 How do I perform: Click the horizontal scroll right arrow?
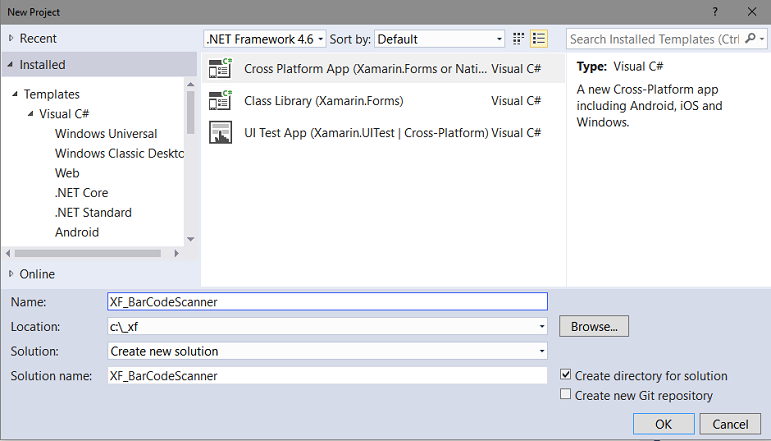click(x=177, y=253)
